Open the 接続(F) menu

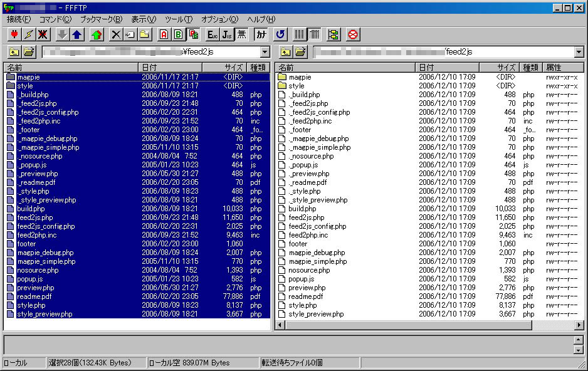18,19
